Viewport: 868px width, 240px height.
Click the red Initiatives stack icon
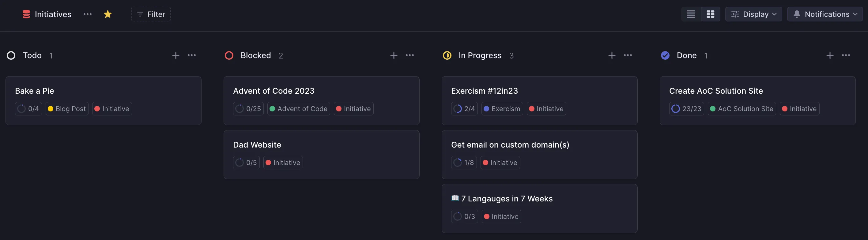pos(26,14)
